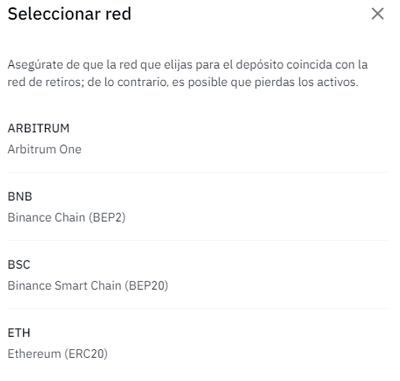Screen dimensions: 400x381
Task: Choose the BNB network heading
Action: coord(20,197)
